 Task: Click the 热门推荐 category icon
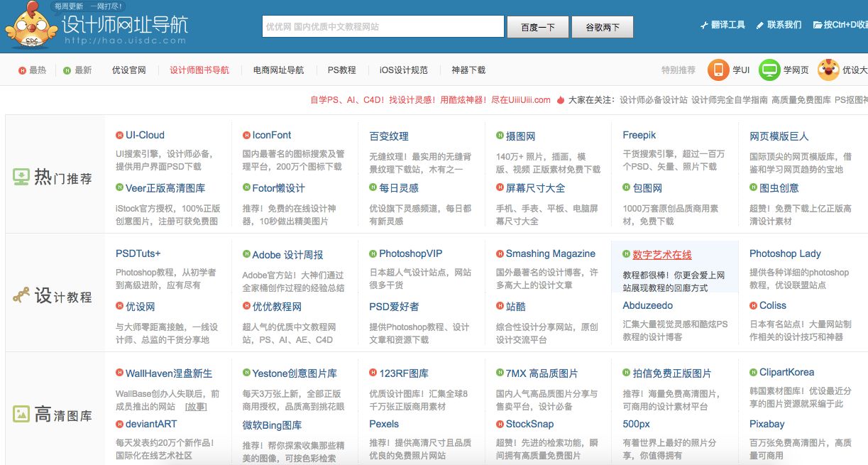pos(21,177)
